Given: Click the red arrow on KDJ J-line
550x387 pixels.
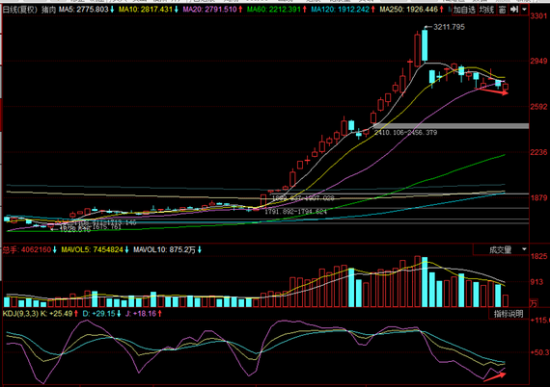Looking at the screenshot, I should point(495,376).
